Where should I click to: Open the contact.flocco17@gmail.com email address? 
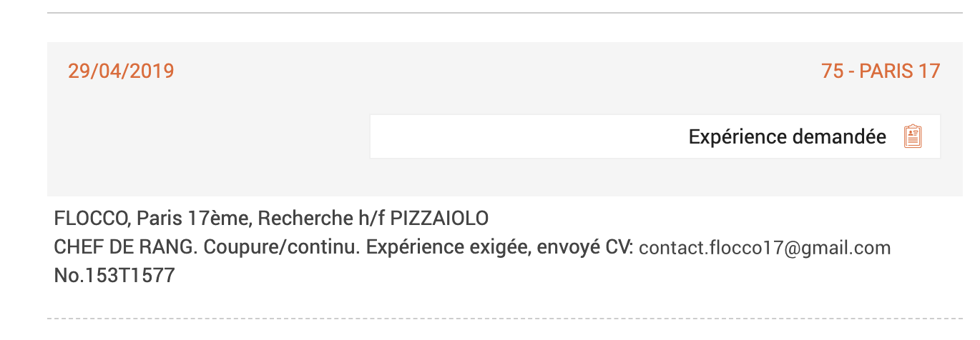tap(765, 249)
